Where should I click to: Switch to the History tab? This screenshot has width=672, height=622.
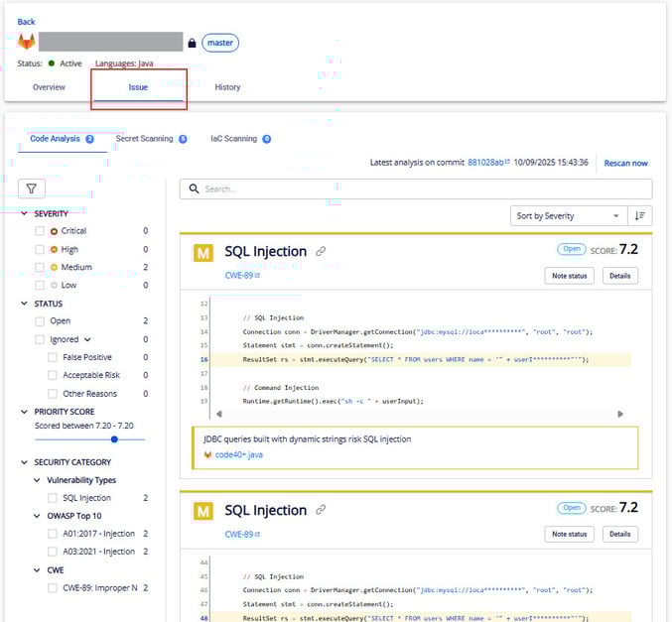coord(227,87)
